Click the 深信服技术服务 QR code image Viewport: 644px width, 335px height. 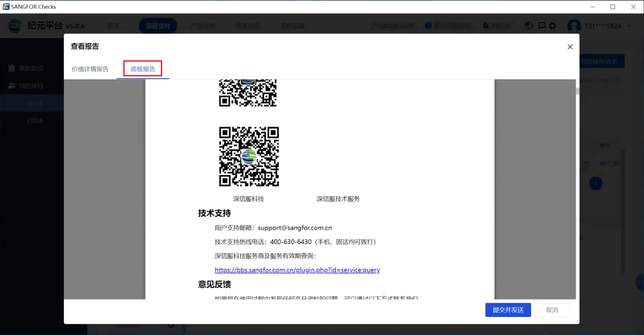click(x=249, y=156)
